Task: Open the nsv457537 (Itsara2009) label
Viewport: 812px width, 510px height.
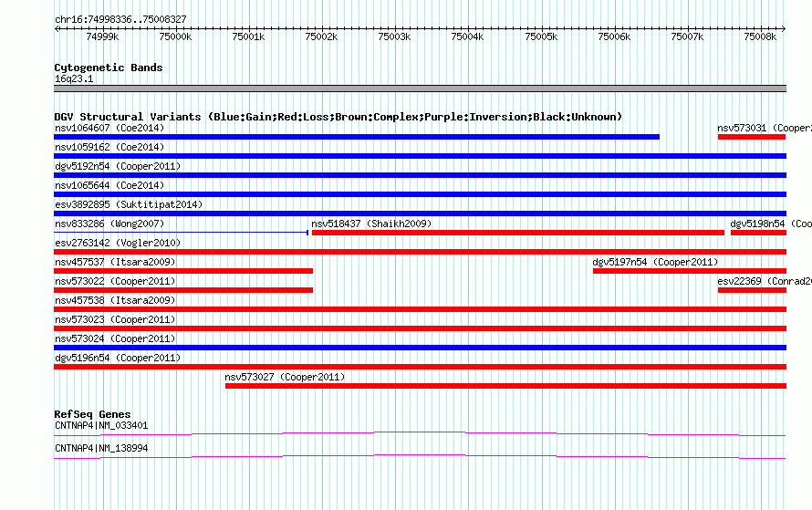Action: point(115,262)
